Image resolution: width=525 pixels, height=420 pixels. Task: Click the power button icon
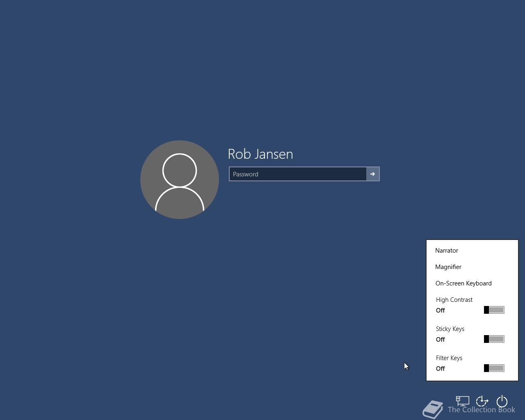(502, 401)
